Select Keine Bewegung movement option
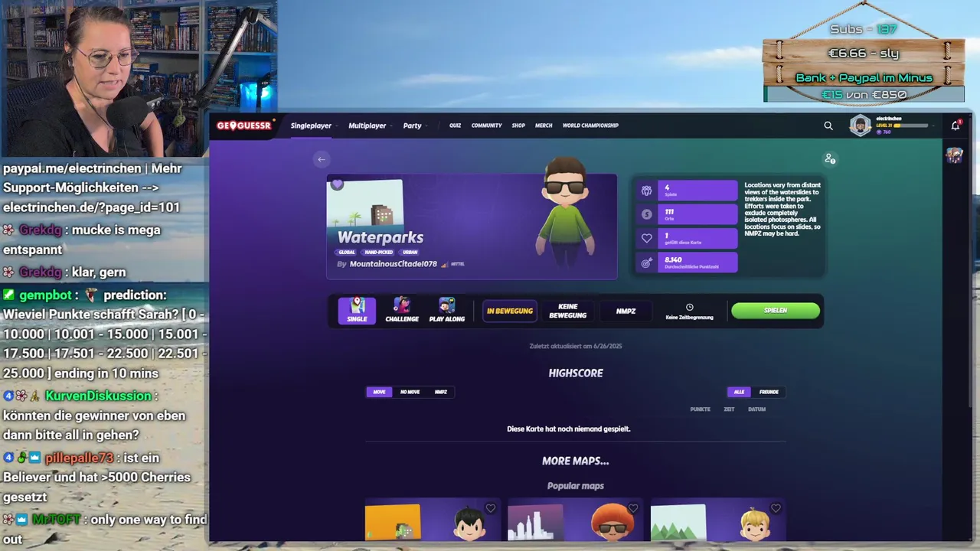 (568, 311)
